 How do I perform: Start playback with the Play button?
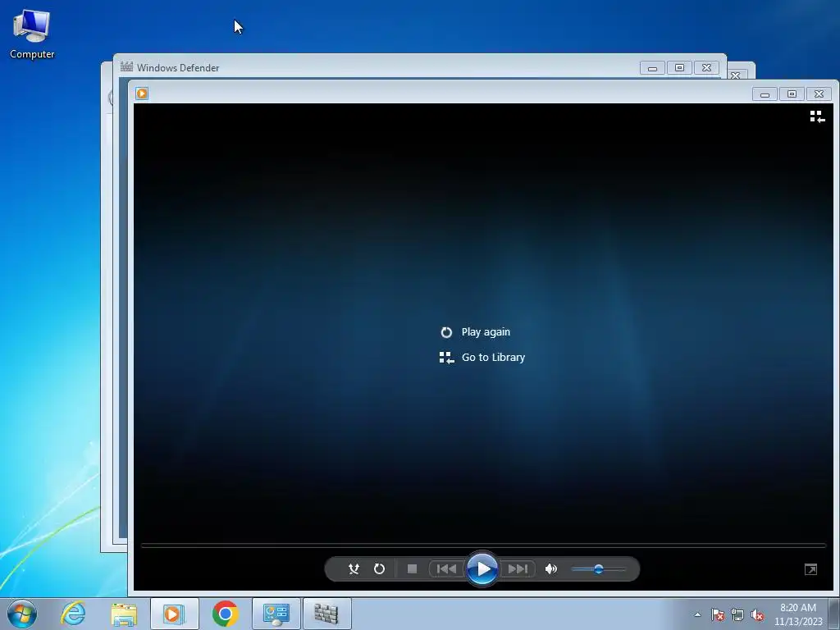(x=482, y=569)
